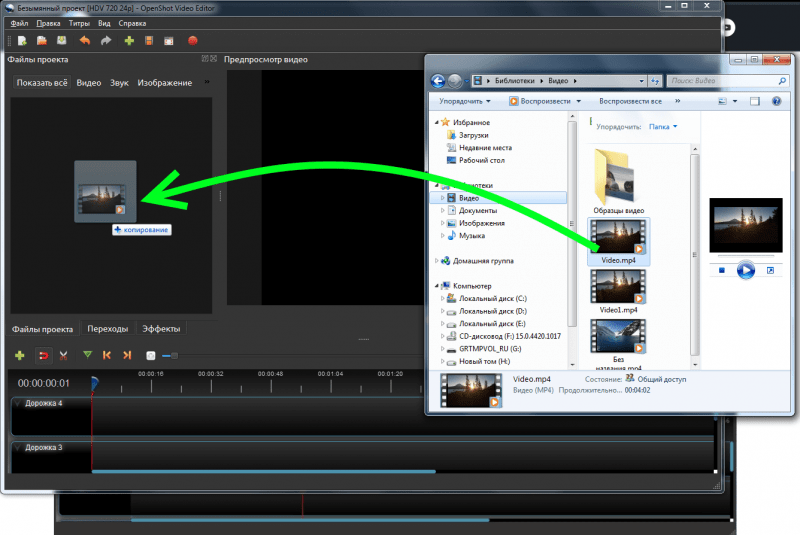800x535 pixels.
Task: Filter project files by Видео
Action: coord(89,83)
